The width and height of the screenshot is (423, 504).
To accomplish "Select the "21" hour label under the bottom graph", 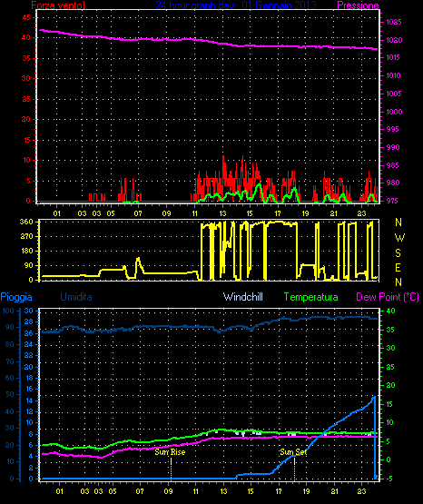I will click(x=334, y=491).
